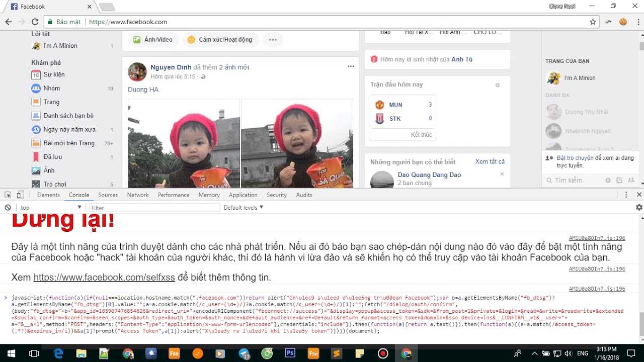
Task: Click the Cảm xúc/Hoạt động button
Action: coord(220,40)
